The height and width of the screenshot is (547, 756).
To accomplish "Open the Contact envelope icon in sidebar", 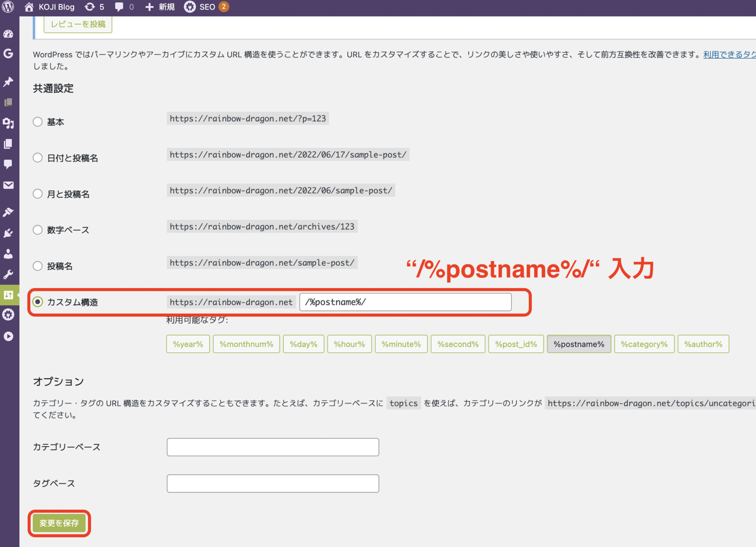I will 8,185.
